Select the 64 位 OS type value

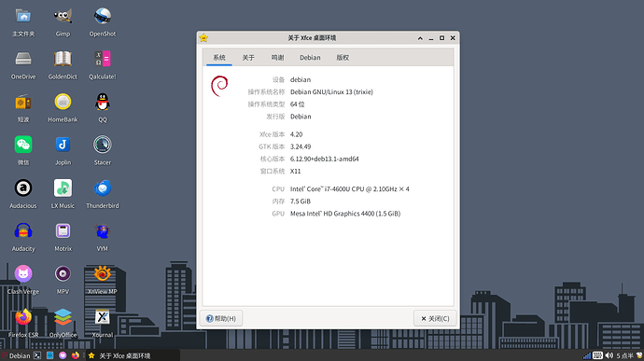click(298, 104)
